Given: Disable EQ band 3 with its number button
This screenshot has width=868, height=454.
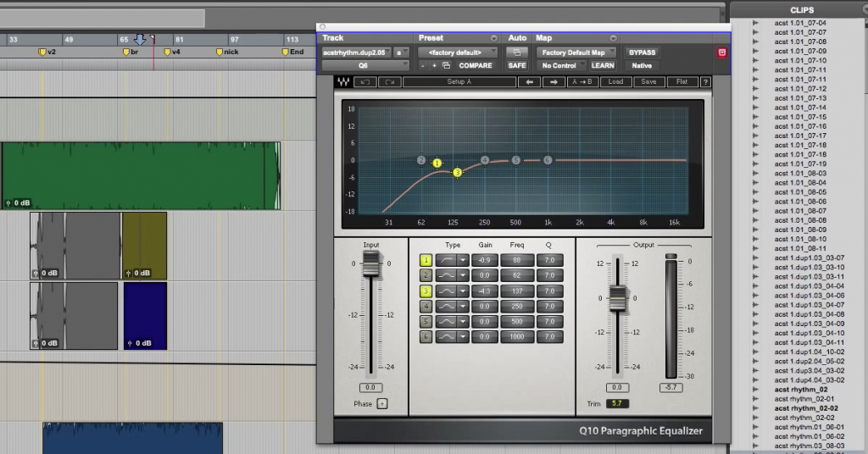Looking at the screenshot, I should coord(426,291).
